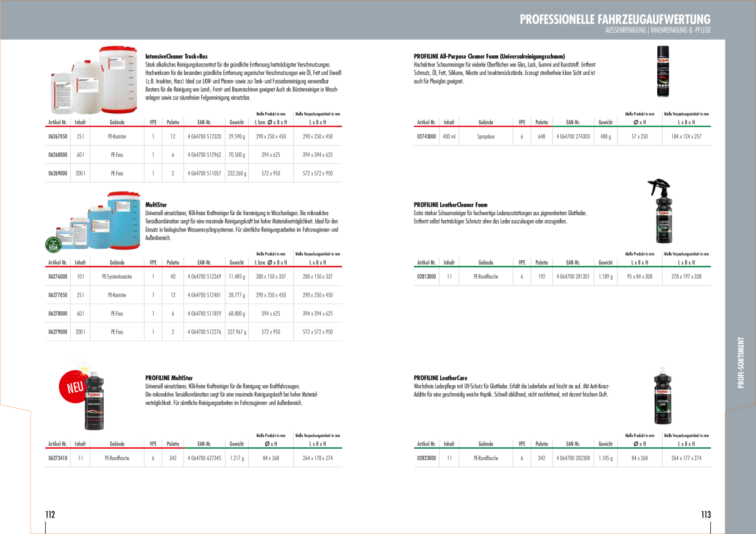Click EAN number 4 064700 281301
Image resolution: width=756 pixels, height=534 pixels.
(x=573, y=277)
